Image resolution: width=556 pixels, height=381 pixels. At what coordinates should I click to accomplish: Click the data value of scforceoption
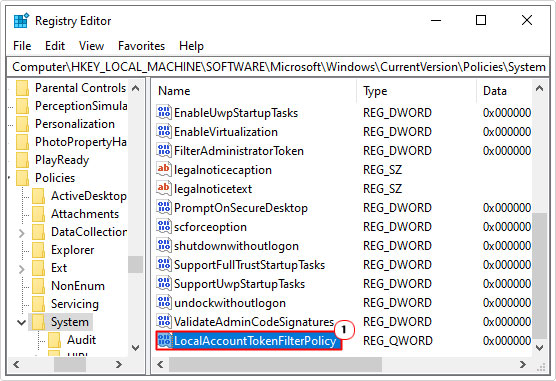507,227
